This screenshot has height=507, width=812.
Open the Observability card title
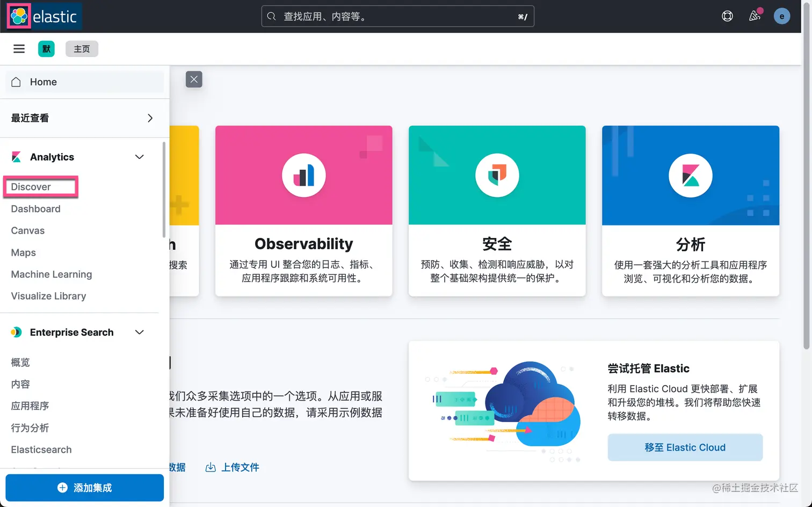pos(304,244)
